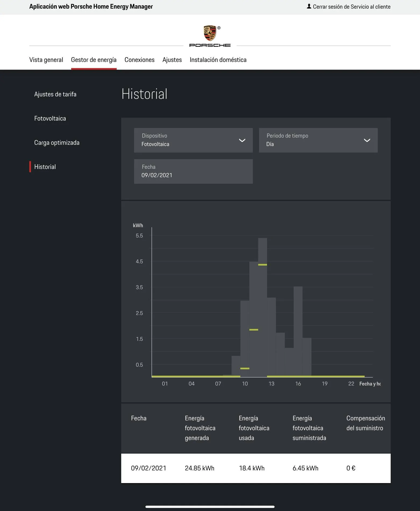Viewport: 420px width, 511px height.
Task: Click the 24.85 kWh value
Action: pyautogui.click(x=200, y=468)
